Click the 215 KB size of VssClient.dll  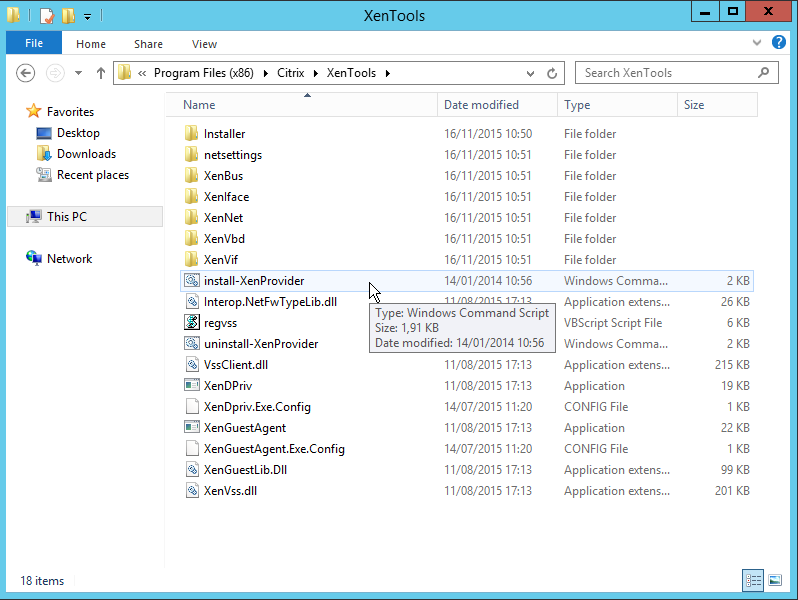click(x=732, y=365)
